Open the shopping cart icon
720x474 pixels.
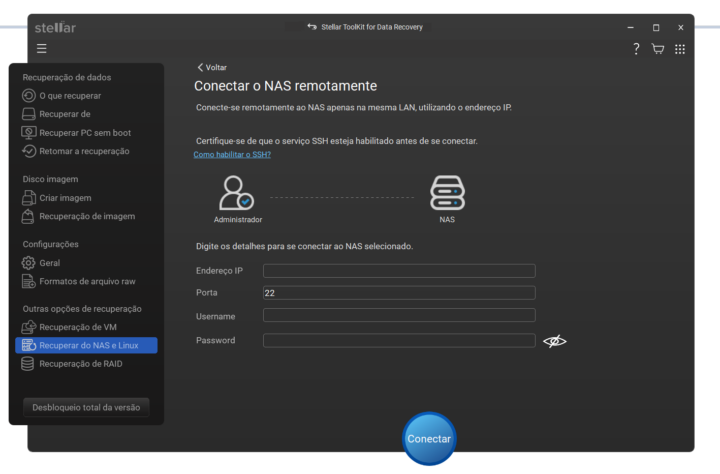point(658,49)
